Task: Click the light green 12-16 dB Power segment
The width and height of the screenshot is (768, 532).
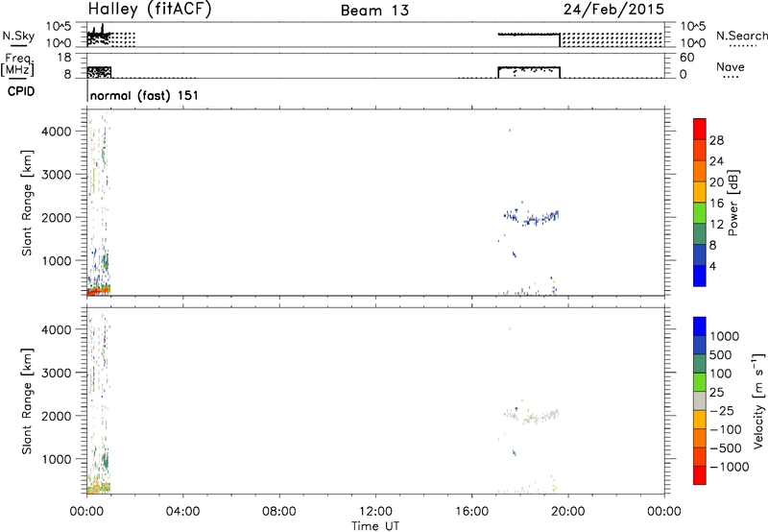Action: (700, 212)
